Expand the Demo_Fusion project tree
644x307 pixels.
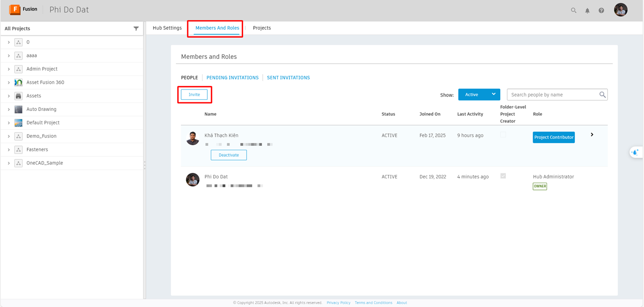pos(9,136)
